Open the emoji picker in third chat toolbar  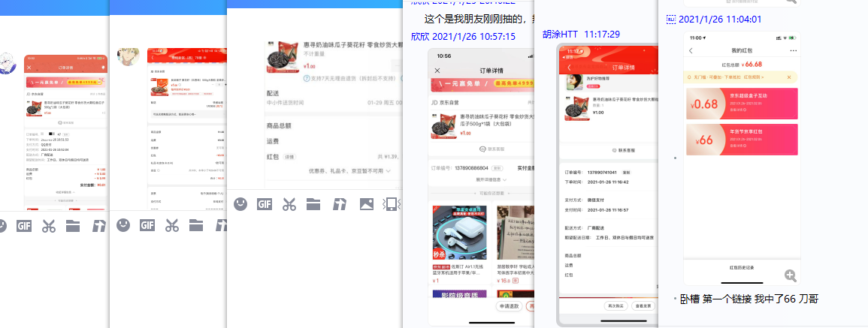click(240, 203)
